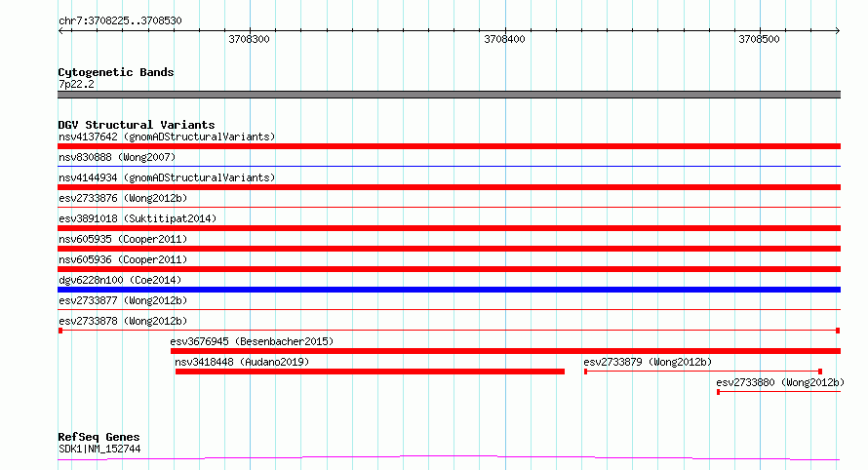Select the Cytogenetic Bands track heading

pyautogui.click(x=116, y=72)
